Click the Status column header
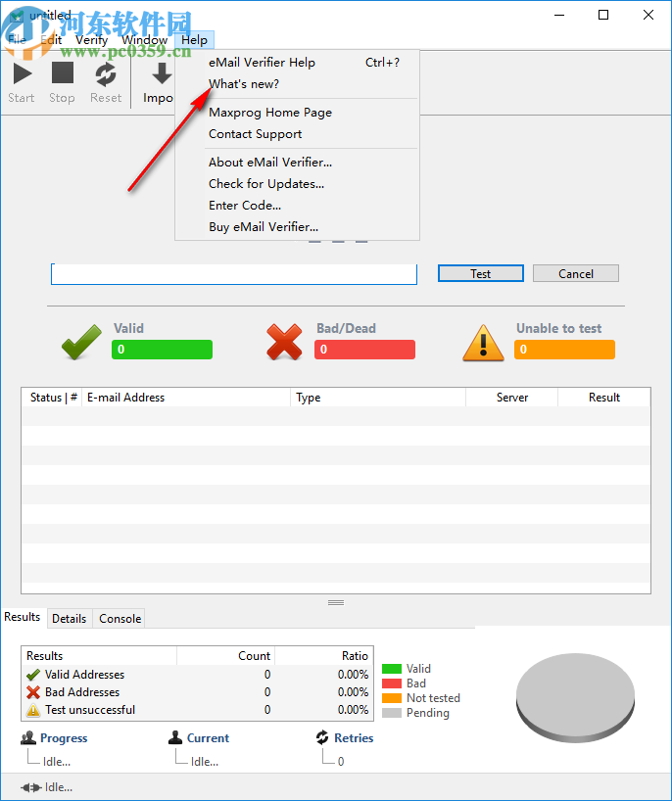This screenshot has width=672, height=801. (52, 398)
